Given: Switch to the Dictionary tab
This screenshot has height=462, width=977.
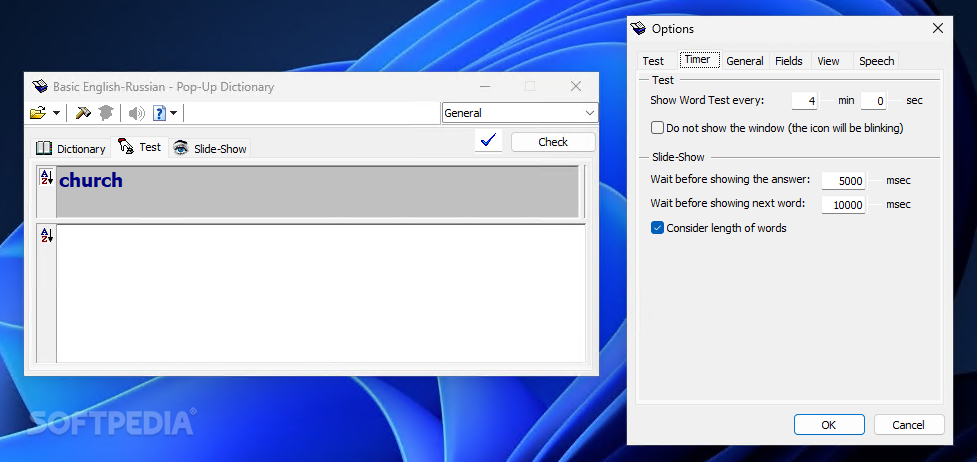Looking at the screenshot, I should pos(70,148).
